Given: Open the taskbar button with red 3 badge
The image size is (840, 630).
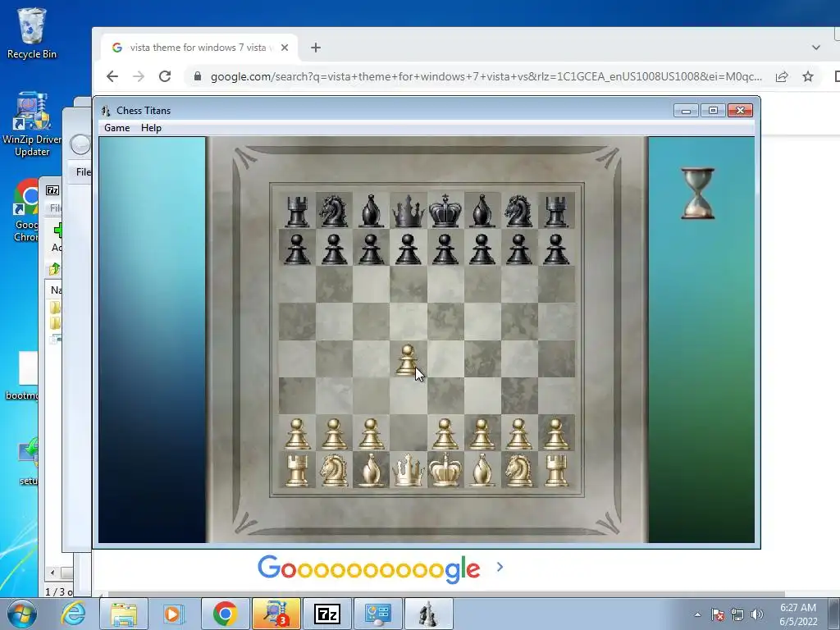Looking at the screenshot, I should point(276,614).
